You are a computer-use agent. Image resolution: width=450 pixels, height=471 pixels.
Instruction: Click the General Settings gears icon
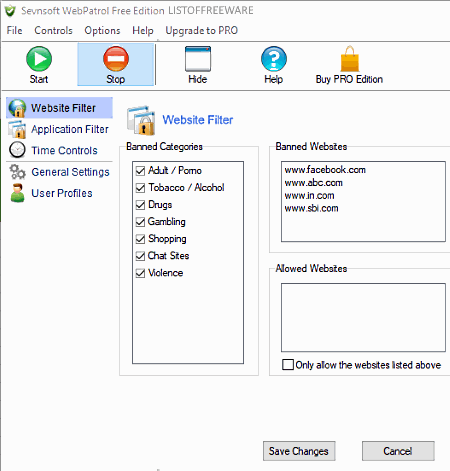[x=17, y=172]
